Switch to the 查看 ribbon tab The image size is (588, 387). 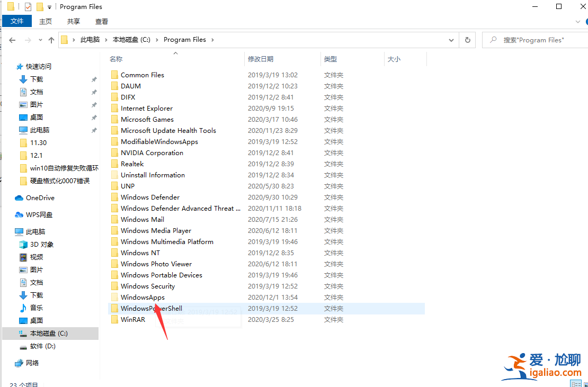click(x=101, y=22)
